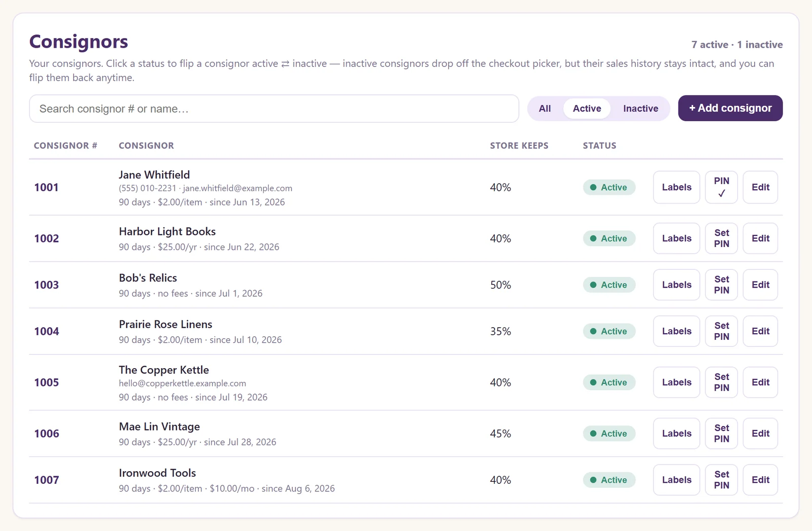The height and width of the screenshot is (531, 812).
Task: Open PIN settings for Jane Whitfield
Action: (721, 187)
